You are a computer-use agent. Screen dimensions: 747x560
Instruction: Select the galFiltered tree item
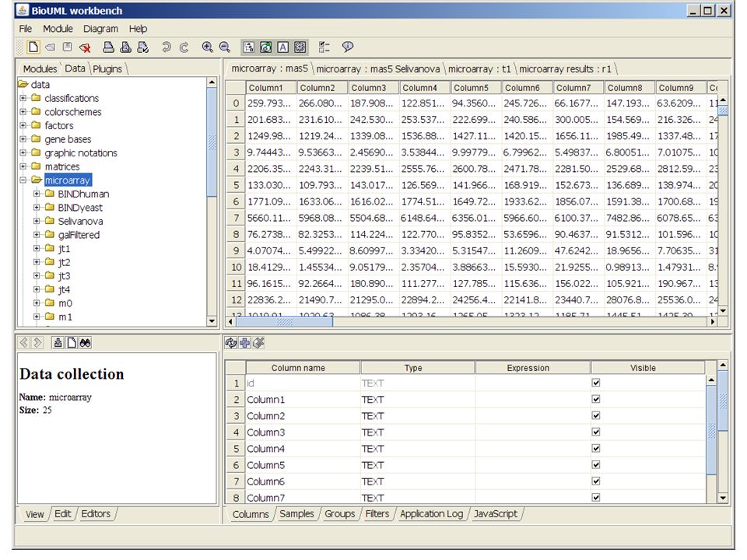pos(79,235)
